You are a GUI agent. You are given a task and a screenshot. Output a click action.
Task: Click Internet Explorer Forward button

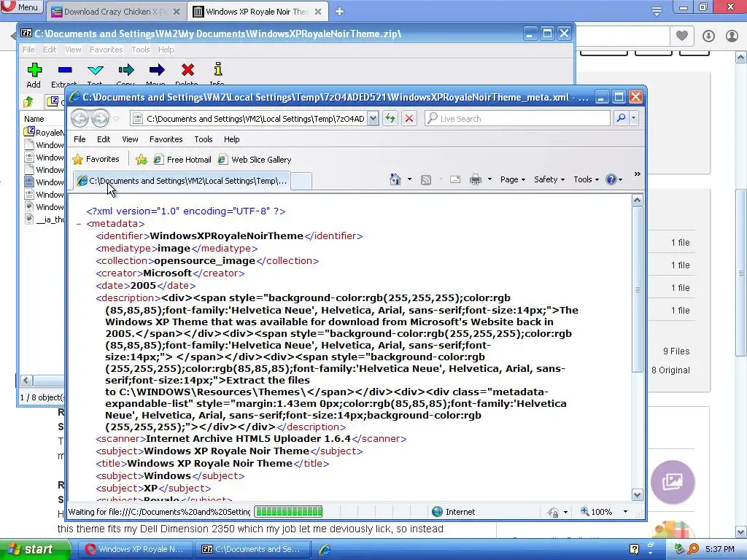point(100,118)
